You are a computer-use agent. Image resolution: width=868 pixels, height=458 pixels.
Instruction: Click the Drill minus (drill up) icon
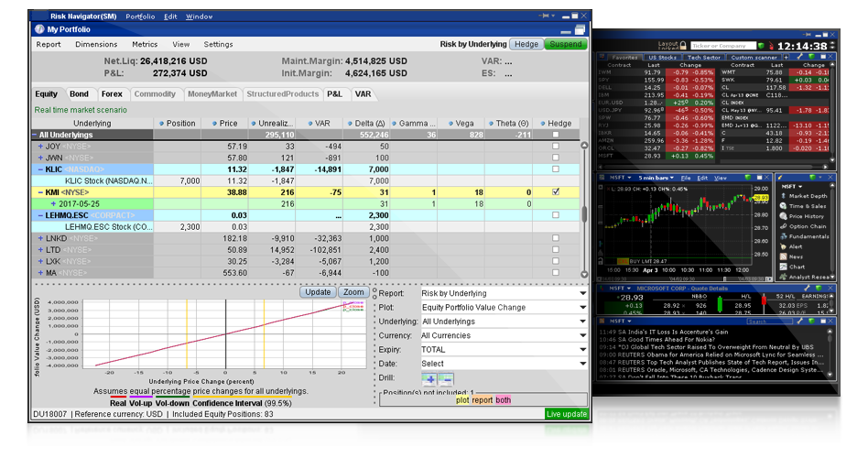tap(446, 379)
